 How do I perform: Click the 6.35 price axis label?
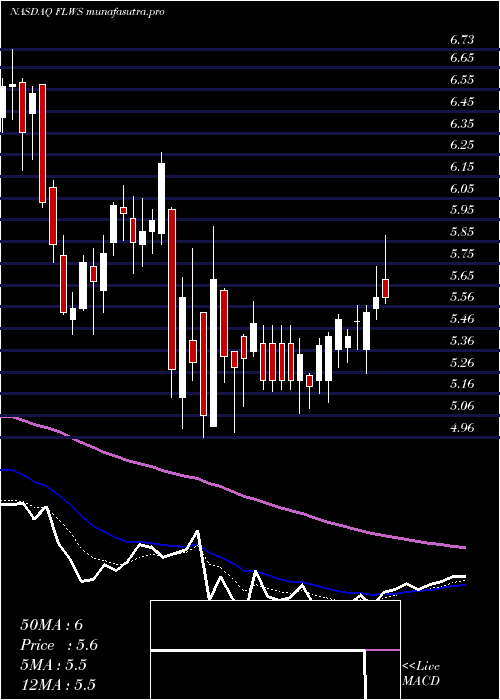[462, 123]
